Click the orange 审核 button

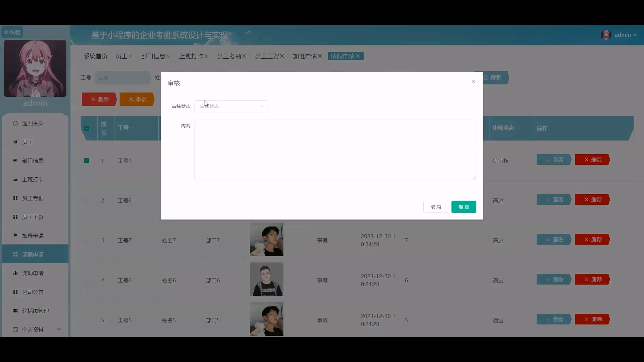click(137, 99)
